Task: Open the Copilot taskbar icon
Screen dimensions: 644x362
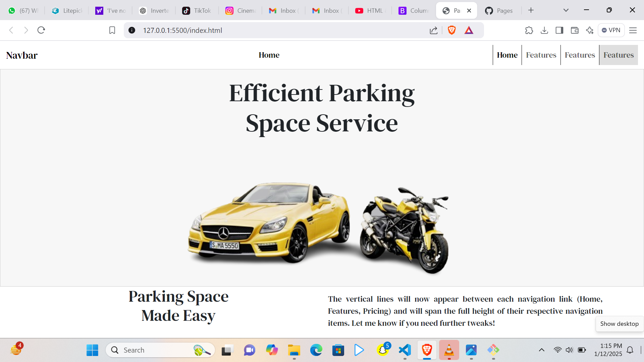Action: (272, 350)
